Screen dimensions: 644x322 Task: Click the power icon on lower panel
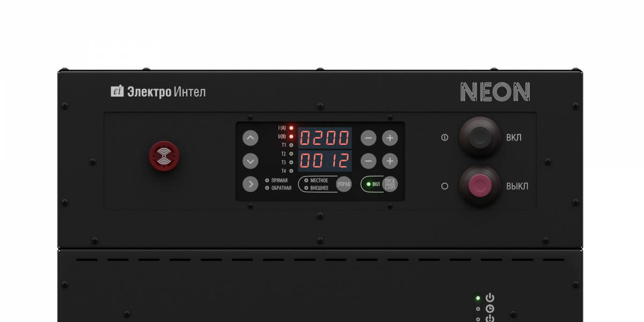coord(490,298)
